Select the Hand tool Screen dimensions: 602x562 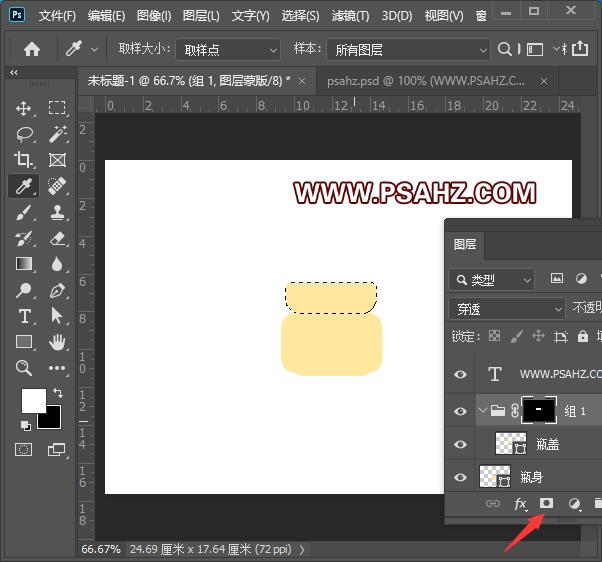pyautogui.click(x=57, y=342)
